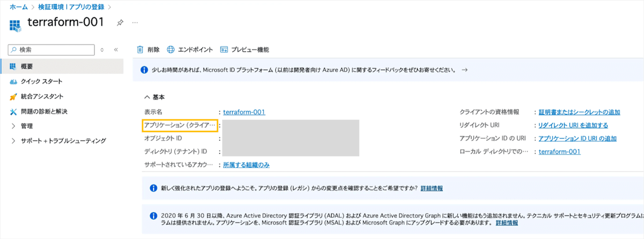
Task: Focus the 検索 sidebar search field
Action: 52,49
